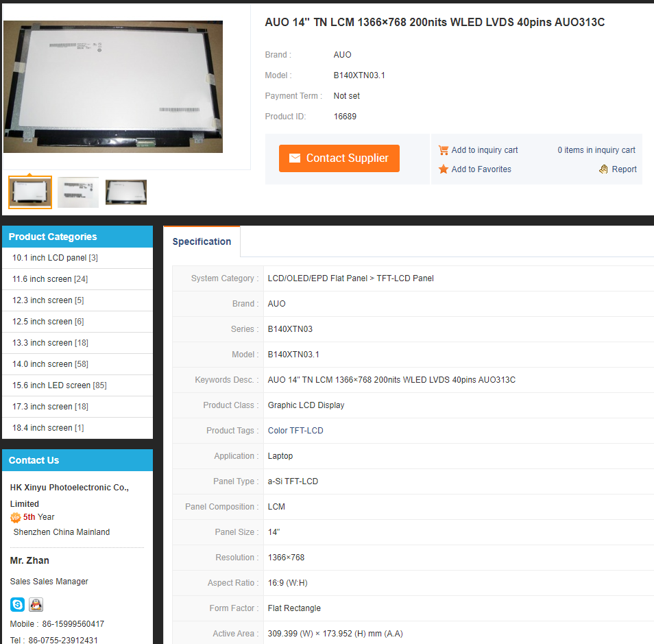Open the 17.3 inch screen category
Image resolution: width=654 pixels, height=644 pixels.
click(x=50, y=407)
